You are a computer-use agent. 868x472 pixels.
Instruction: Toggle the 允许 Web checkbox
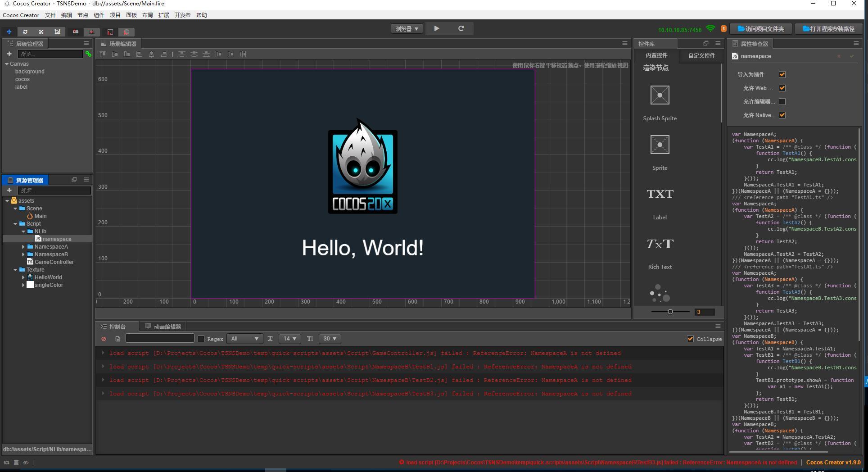(782, 88)
